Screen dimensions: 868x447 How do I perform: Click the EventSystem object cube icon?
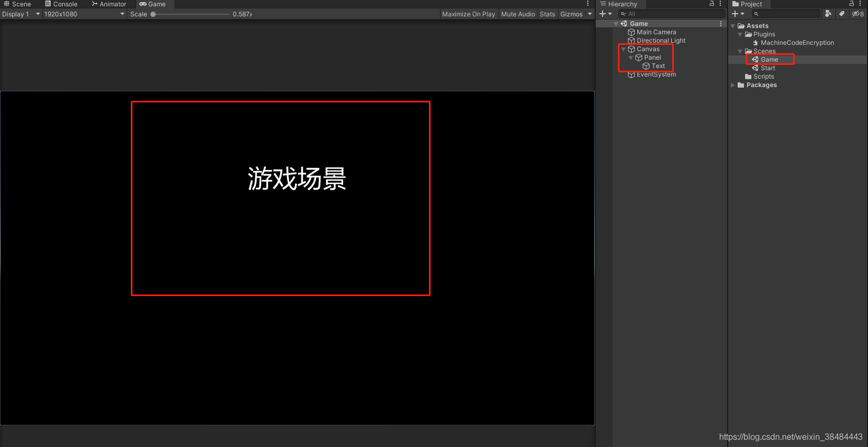tap(631, 74)
